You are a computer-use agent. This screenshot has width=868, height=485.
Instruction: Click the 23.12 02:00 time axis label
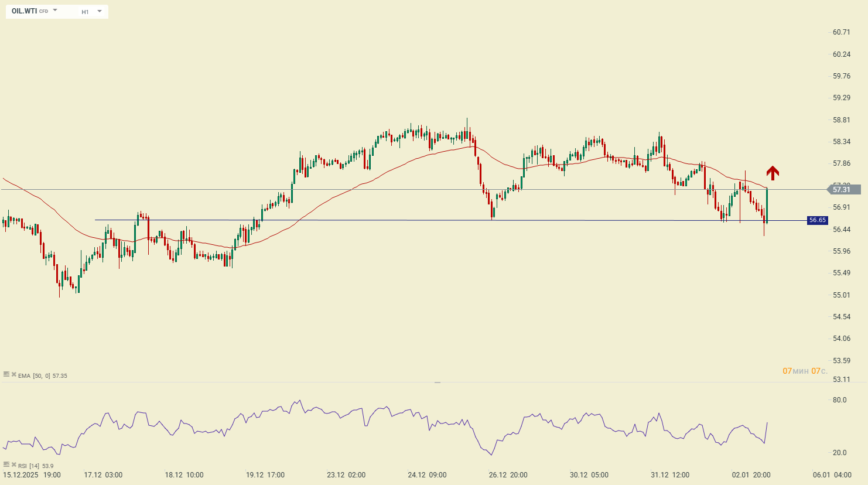(x=346, y=475)
